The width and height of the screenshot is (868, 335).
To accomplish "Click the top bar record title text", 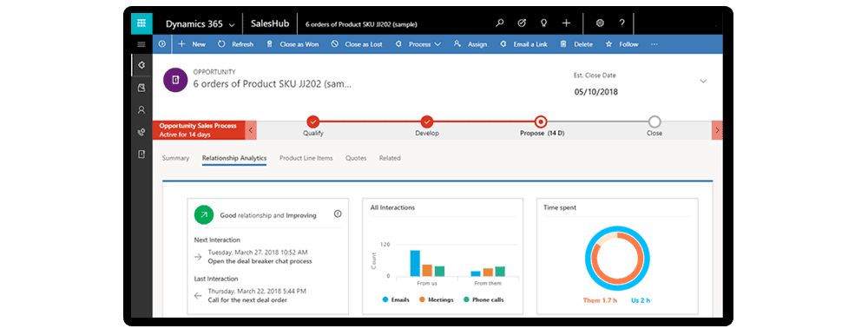I will (361, 23).
